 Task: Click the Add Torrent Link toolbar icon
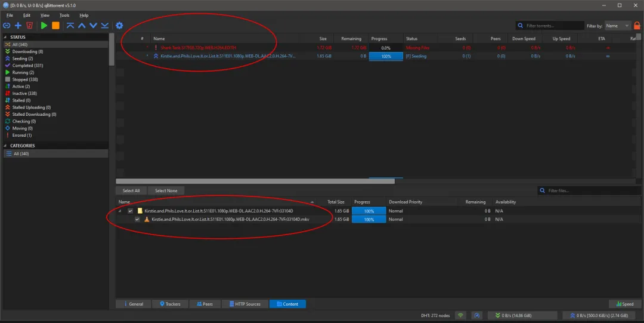click(7, 26)
